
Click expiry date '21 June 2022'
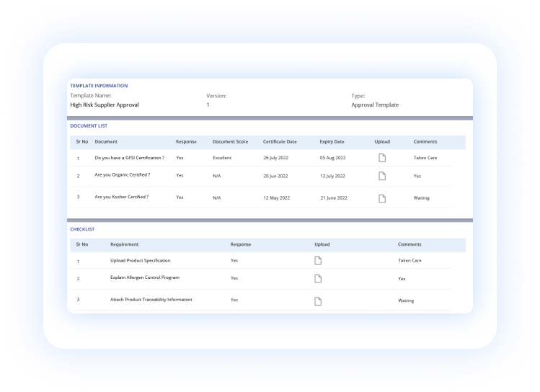click(334, 198)
